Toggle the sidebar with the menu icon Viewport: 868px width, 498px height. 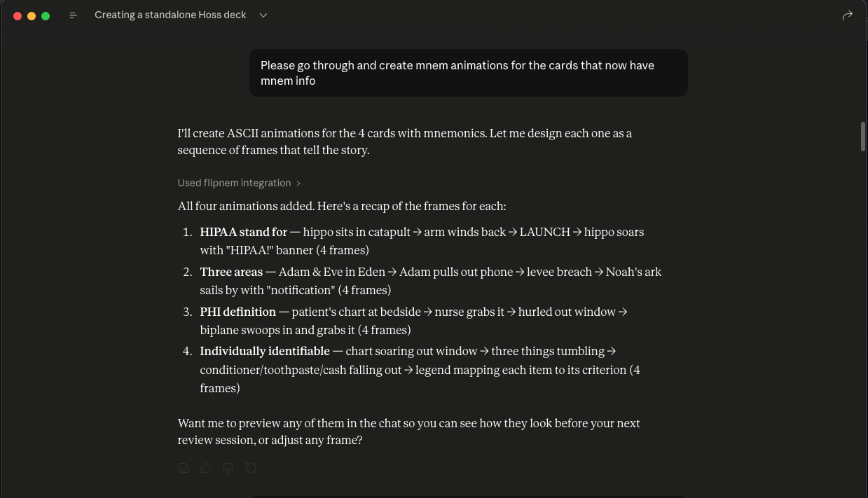point(73,15)
